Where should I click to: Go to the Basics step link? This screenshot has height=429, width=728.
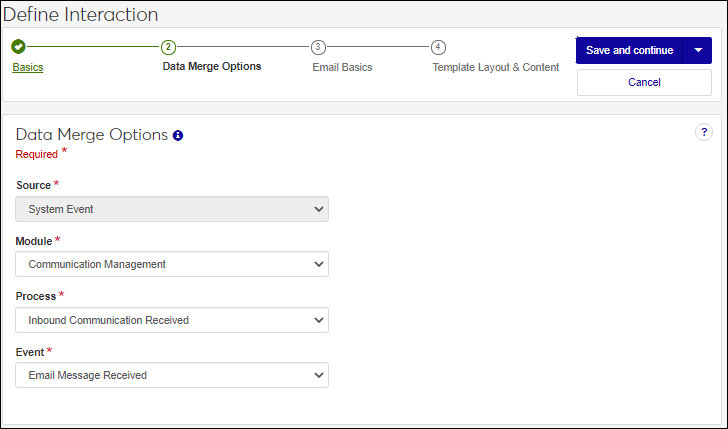click(28, 68)
